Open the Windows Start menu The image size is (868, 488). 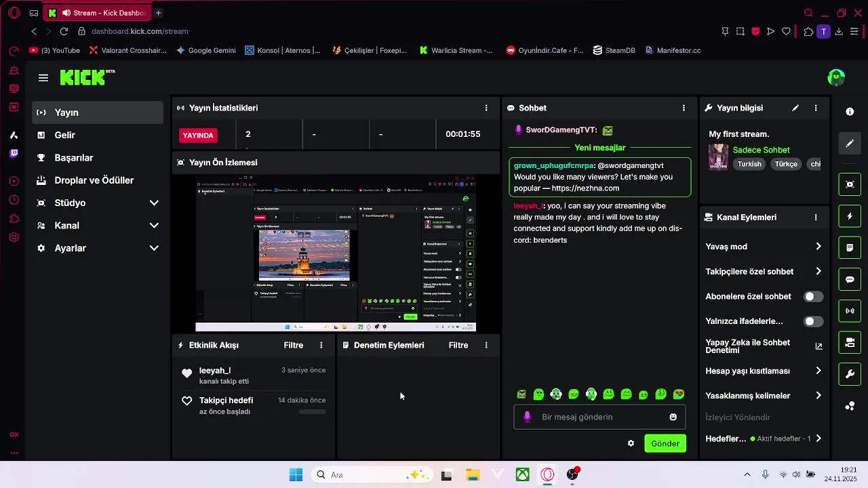coord(296,475)
